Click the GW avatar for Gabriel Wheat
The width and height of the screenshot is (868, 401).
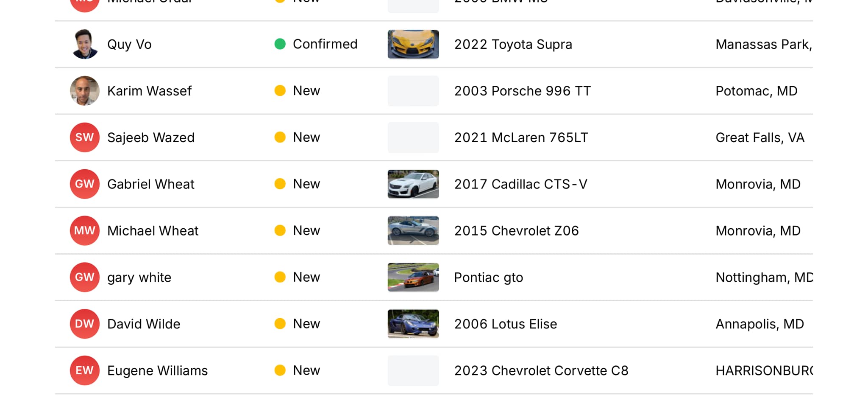click(85, 184)
